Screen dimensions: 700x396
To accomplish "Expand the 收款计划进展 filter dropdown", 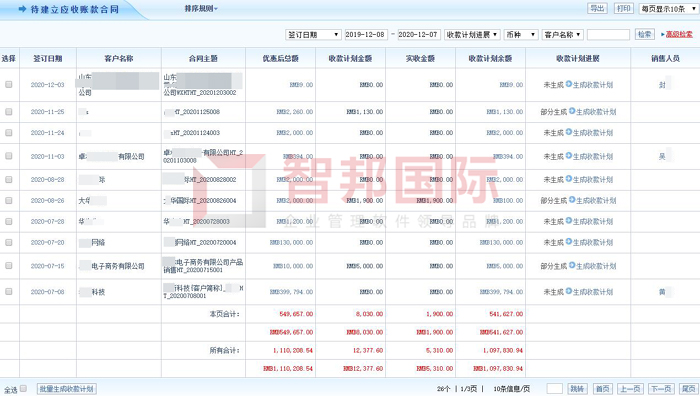I will pos(472,34).
